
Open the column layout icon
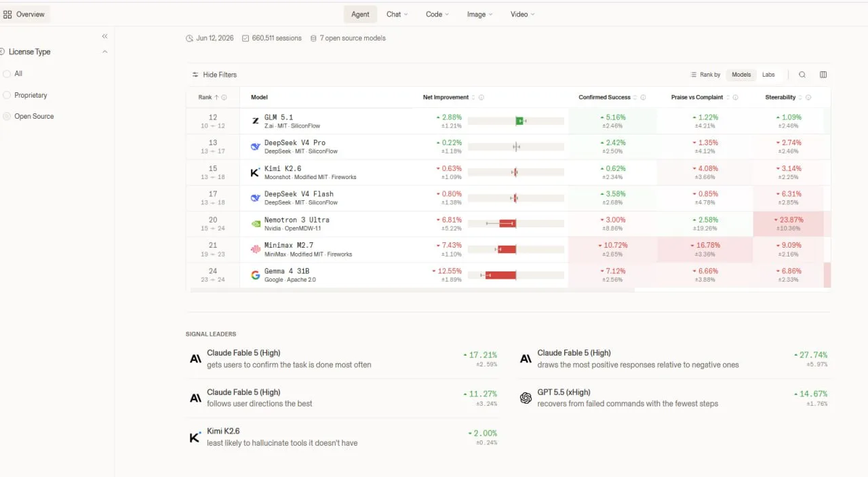tap(823, 75)
